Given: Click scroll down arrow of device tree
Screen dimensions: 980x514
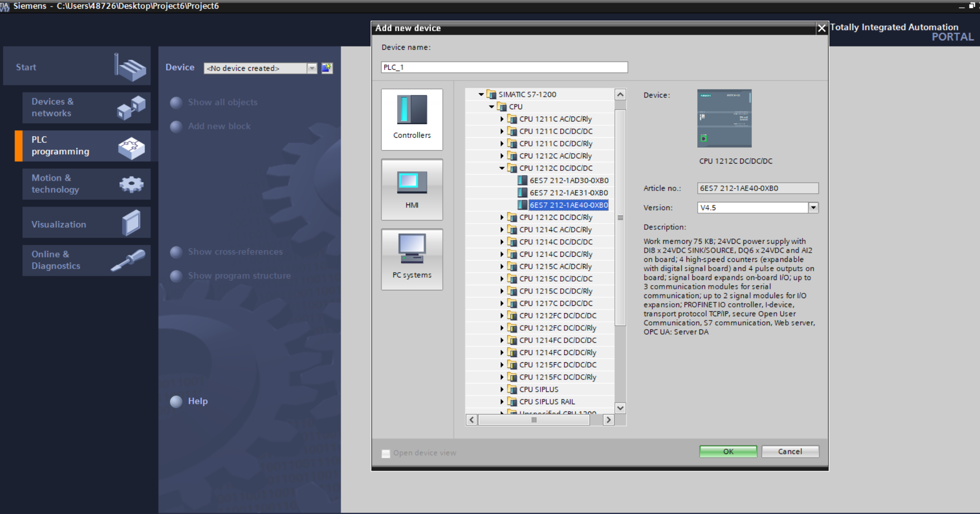Looking at the screenshot, I should [x=620, y=408].
